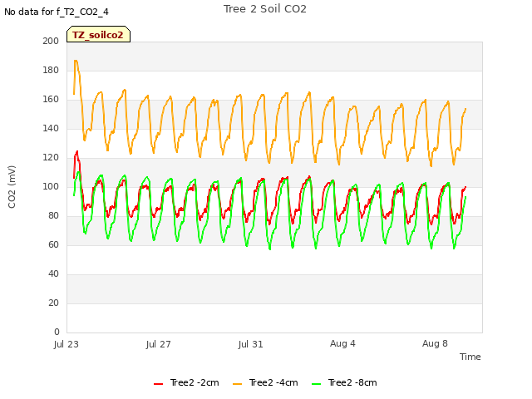Click the 160 y-axis tick label

(51, 100)
